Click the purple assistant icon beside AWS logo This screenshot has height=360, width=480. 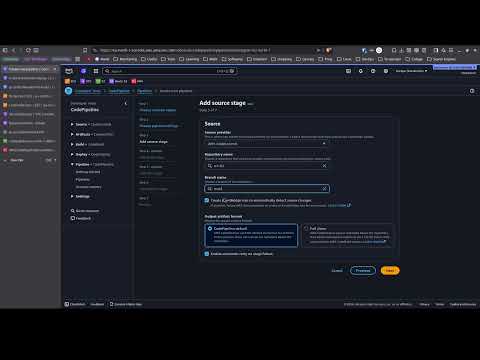tap(83, 71)
